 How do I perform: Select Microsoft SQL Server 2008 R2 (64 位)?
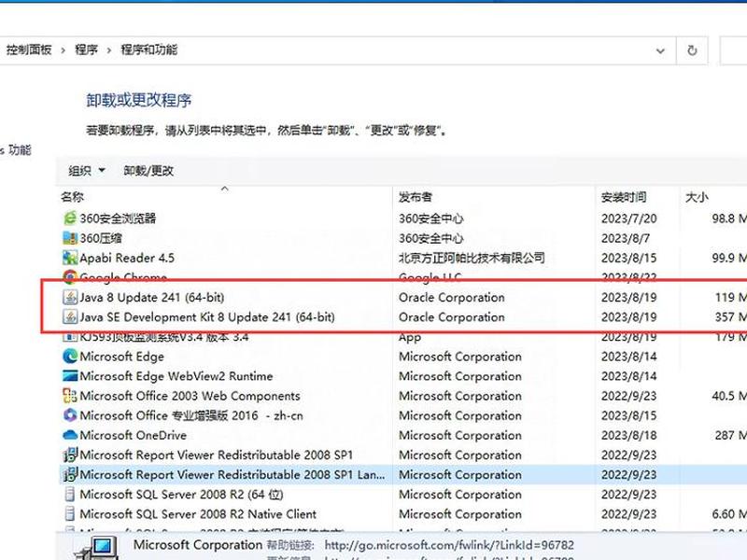pyautogui.click(x=403, y=495)
